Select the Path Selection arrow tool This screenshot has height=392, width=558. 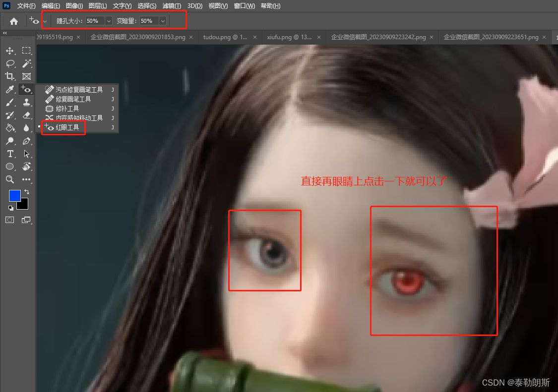point(26,154)
